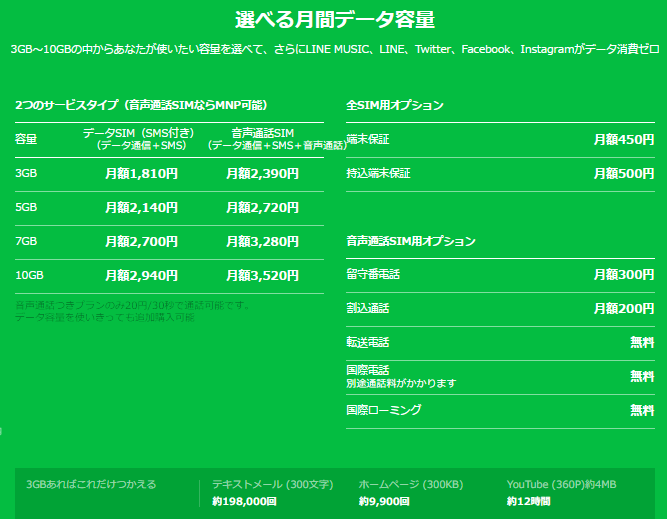Select the 月額2,140円 price cell

pos(141,208)
